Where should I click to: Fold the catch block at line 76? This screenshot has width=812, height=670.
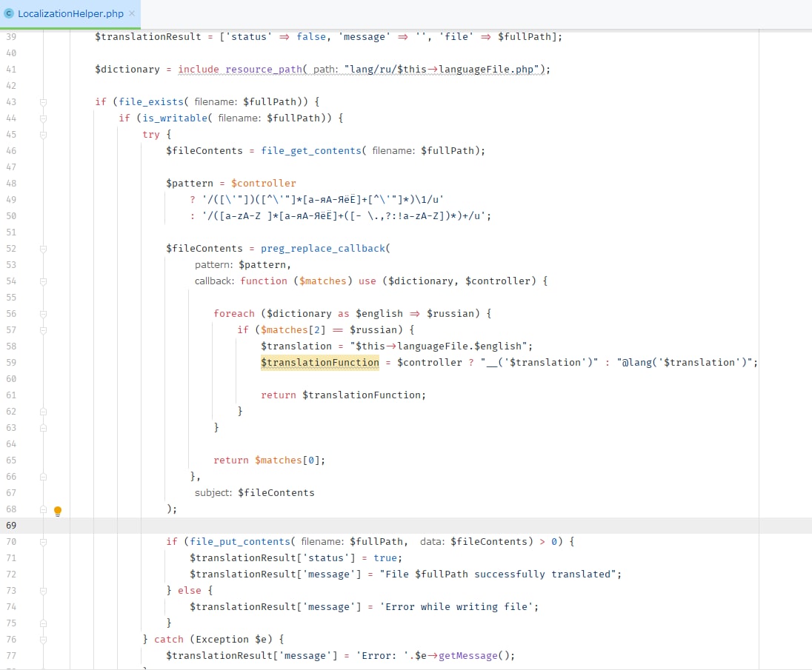[44, 640]
